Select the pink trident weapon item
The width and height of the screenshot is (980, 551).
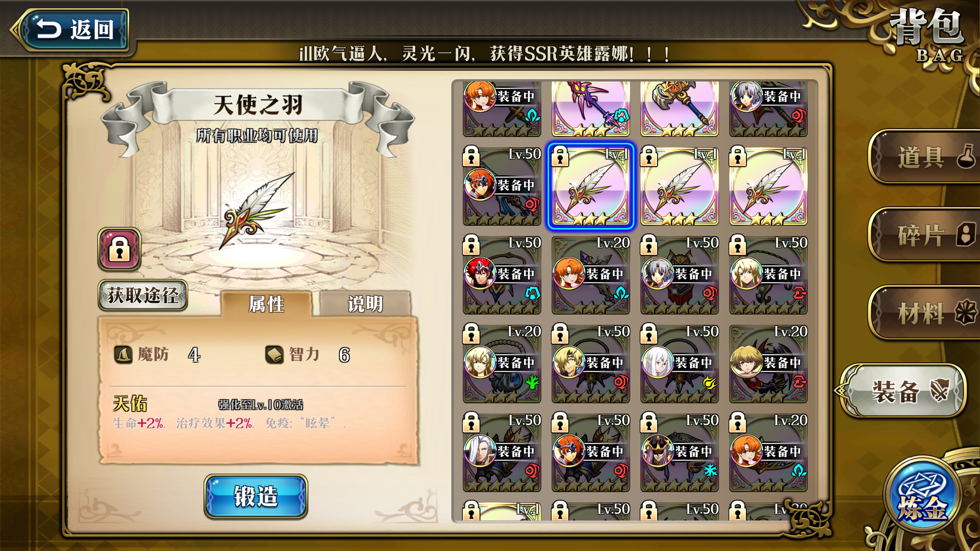pos(590,108)
